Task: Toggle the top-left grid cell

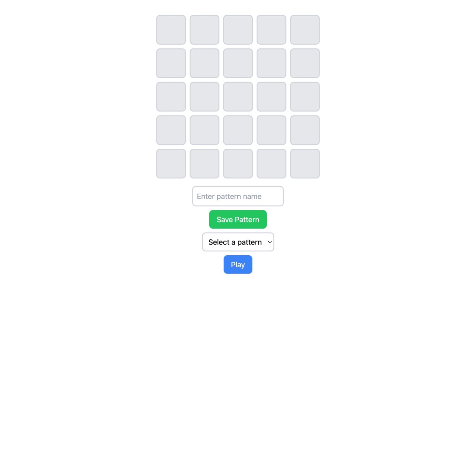Action: (x=171, y=30)
